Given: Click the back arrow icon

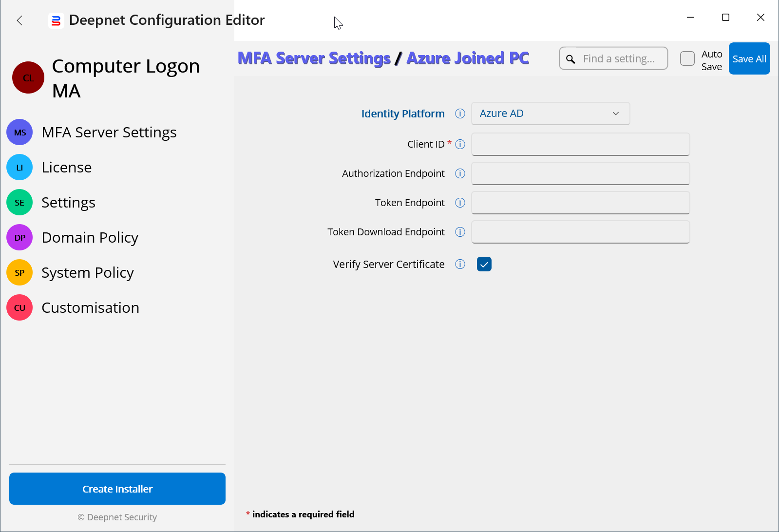Looking at the screenshot, I should (x=19, y=20).
